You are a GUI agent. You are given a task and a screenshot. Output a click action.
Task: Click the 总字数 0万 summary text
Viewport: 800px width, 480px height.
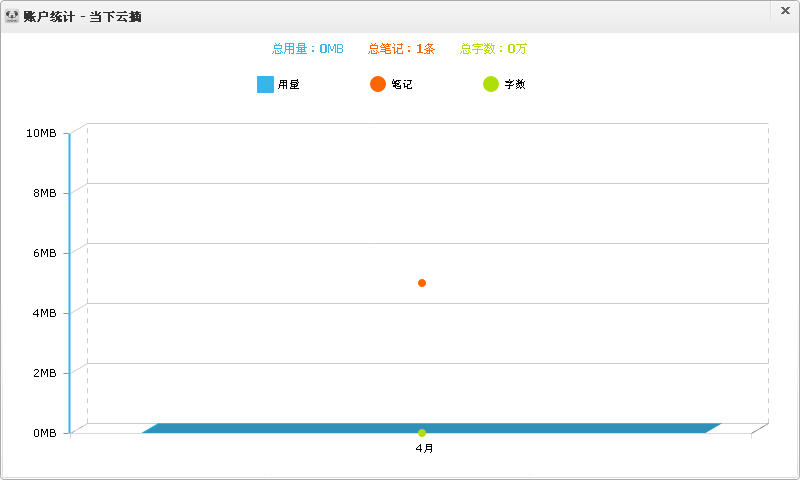(494, 48)
